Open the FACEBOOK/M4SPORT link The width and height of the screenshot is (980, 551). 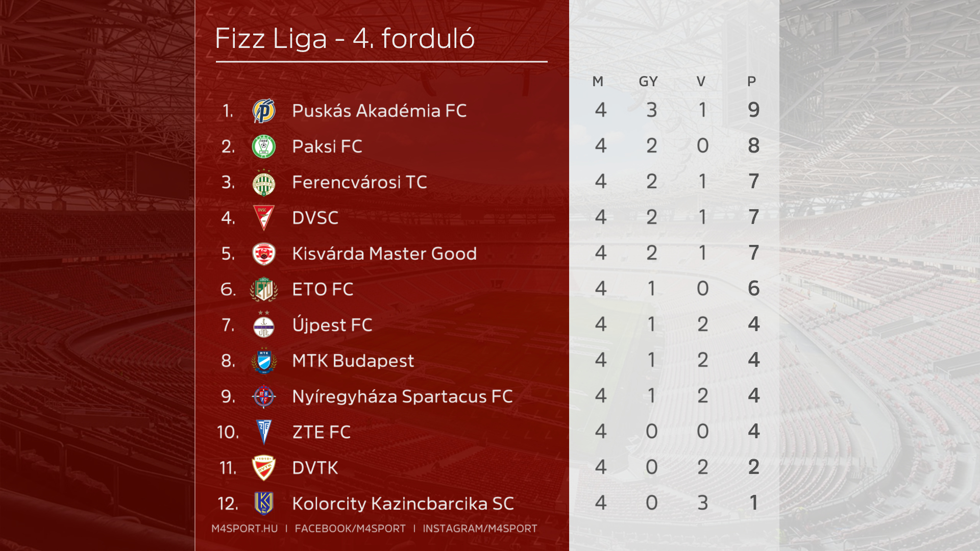click(350, 529)
